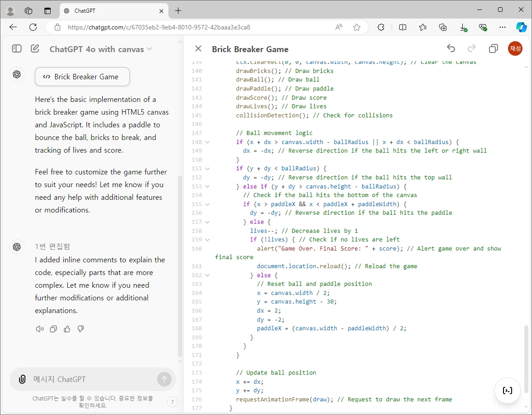Image resolution: width=532 pixels, height=415 pixels.
Task: Read aloud the last response
Action: (x=40, y=329)
